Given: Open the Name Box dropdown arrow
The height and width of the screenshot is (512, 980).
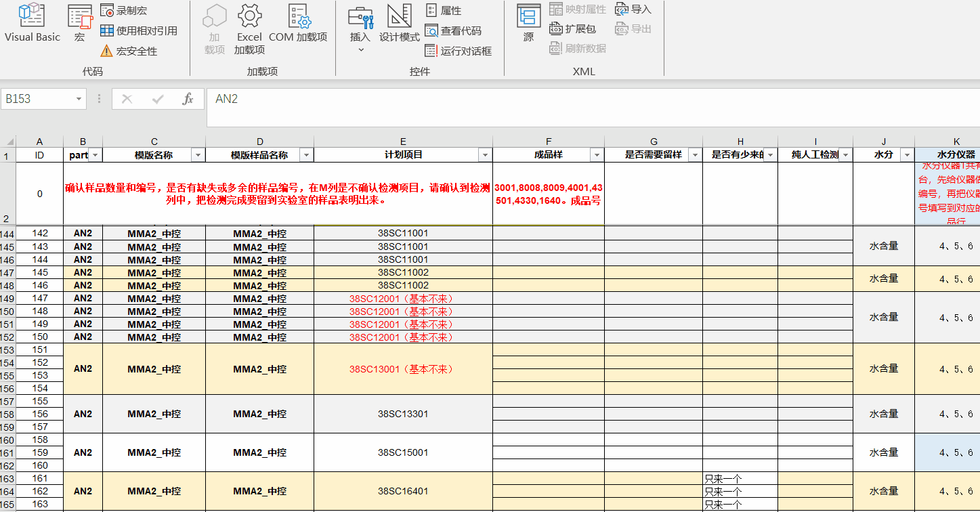Looking at the screenshot, I should pyautogui.click(x=79, y=99).
